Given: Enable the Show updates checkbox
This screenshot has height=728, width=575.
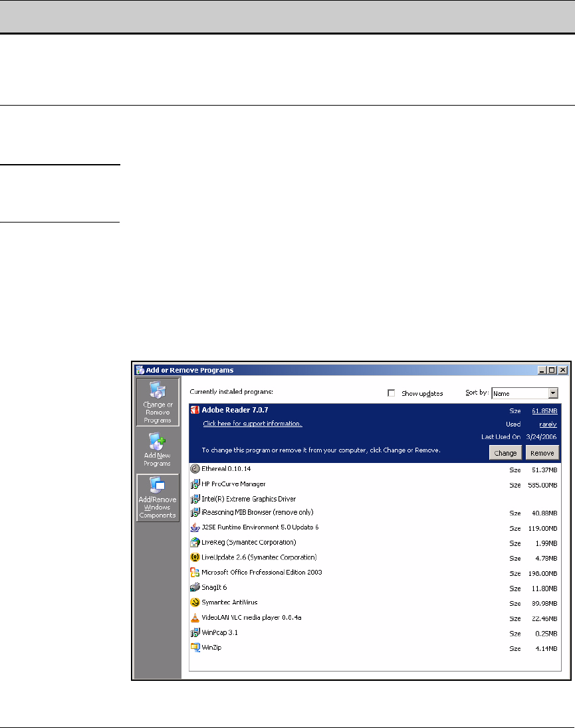Looking at the screenshot, I should [x=391, y=393].
